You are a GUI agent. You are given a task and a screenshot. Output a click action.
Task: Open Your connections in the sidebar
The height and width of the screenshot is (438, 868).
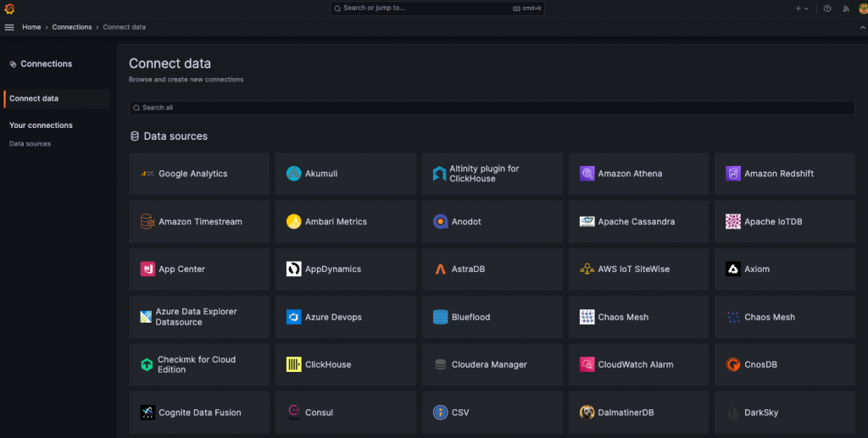pyautogui.click(x=41, y=125)
